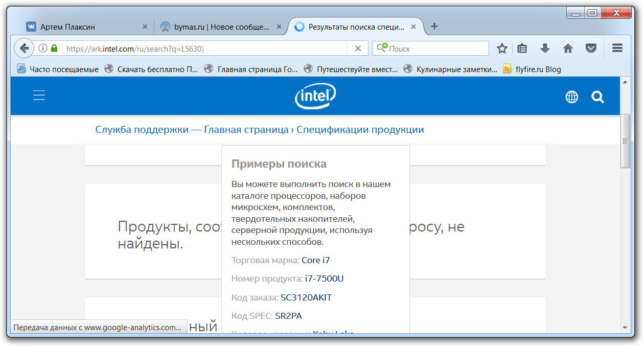
Task: Open the globe language selector
Action: [571, 97]
